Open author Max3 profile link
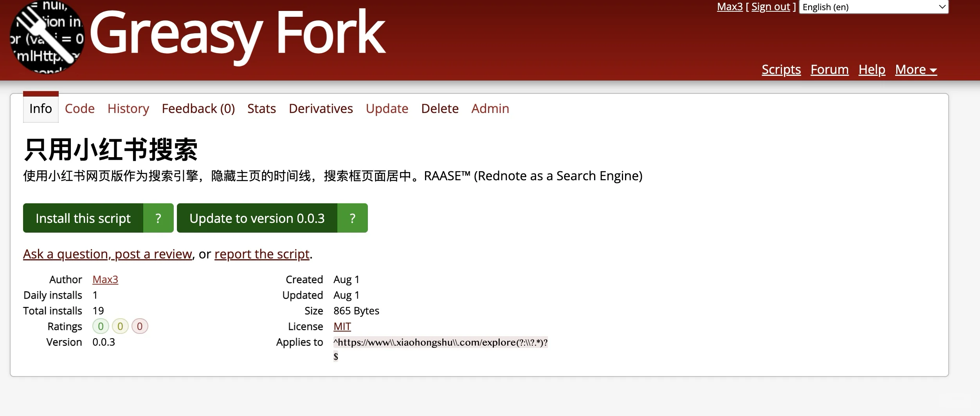This screenshot has height=416, width=980. coord(105,280)
